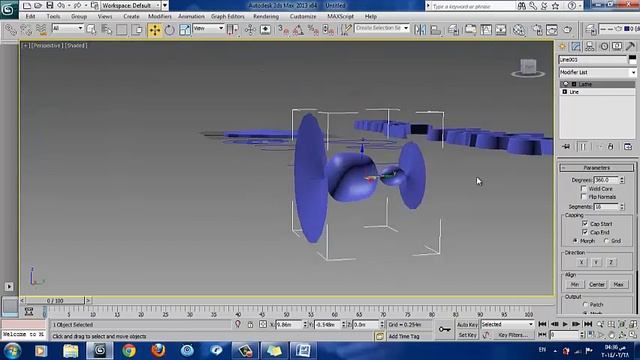
Task: Toggle the Angle Snap icon
Action: click(x=298, y=30)
